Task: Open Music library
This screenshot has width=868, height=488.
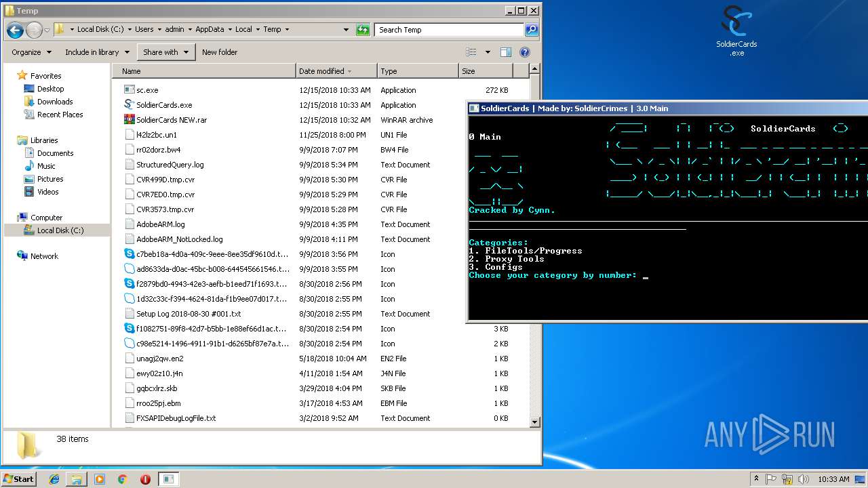Action: 46,166
